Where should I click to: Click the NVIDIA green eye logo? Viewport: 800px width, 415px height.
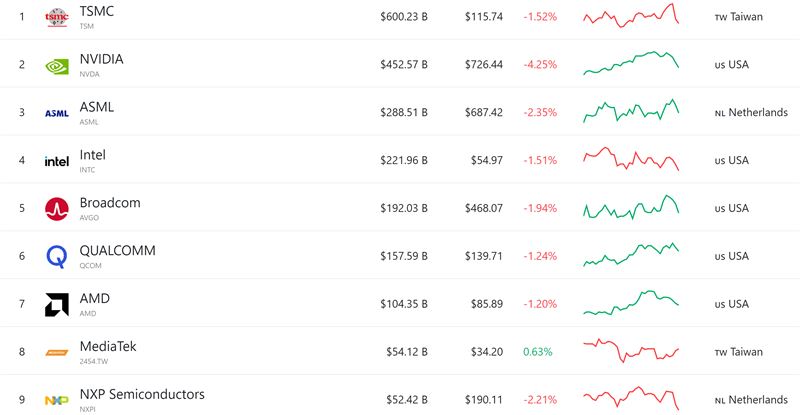click(x=57, y=66)
